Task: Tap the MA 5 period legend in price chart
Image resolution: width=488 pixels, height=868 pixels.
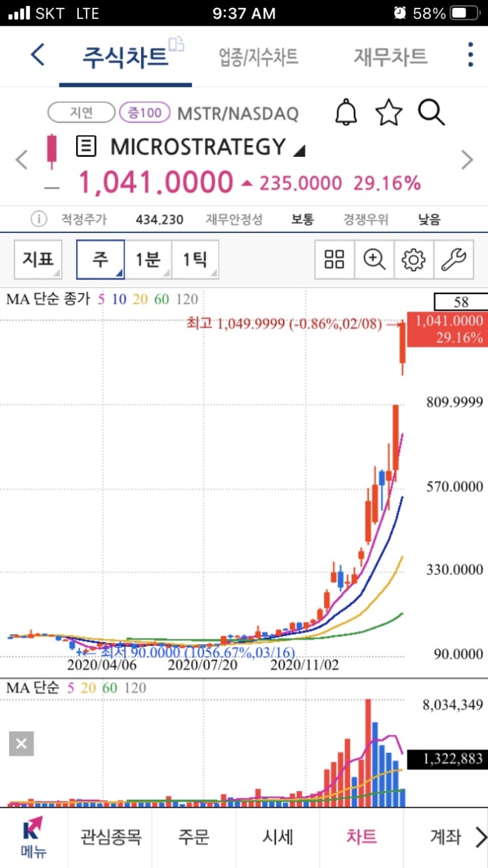Action: [x=101, y=300]
